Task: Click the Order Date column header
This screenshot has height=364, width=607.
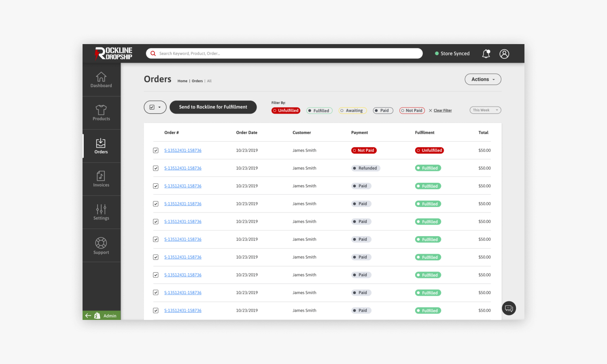Action: pyautogui.click(x=247, y=133)
